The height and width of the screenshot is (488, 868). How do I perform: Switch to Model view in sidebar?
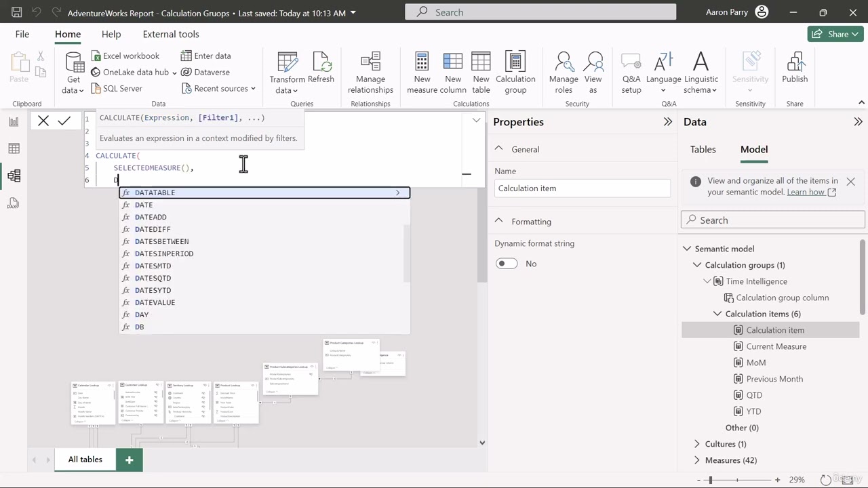pyautogui.click(x=14, y=176)
